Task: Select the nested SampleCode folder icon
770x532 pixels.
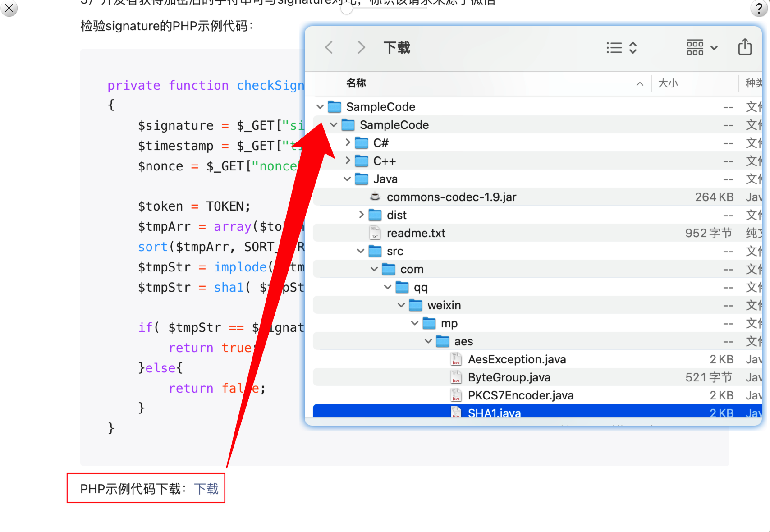Action: click(x=348, y=125)
